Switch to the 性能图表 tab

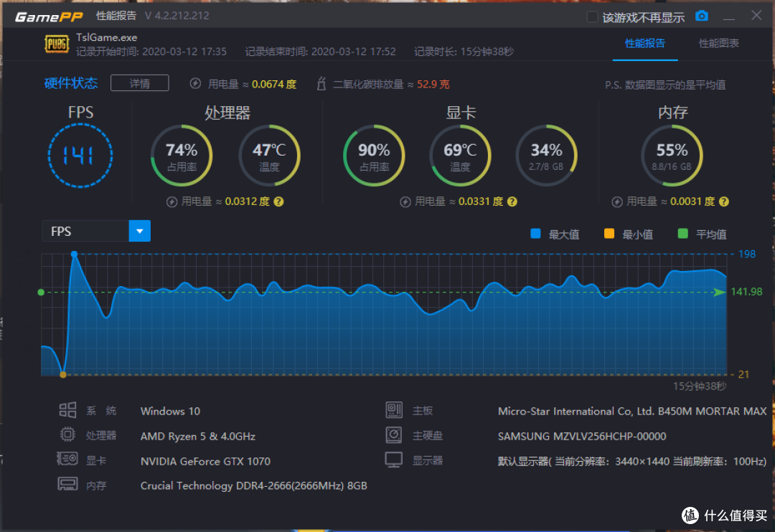point(718,44)
